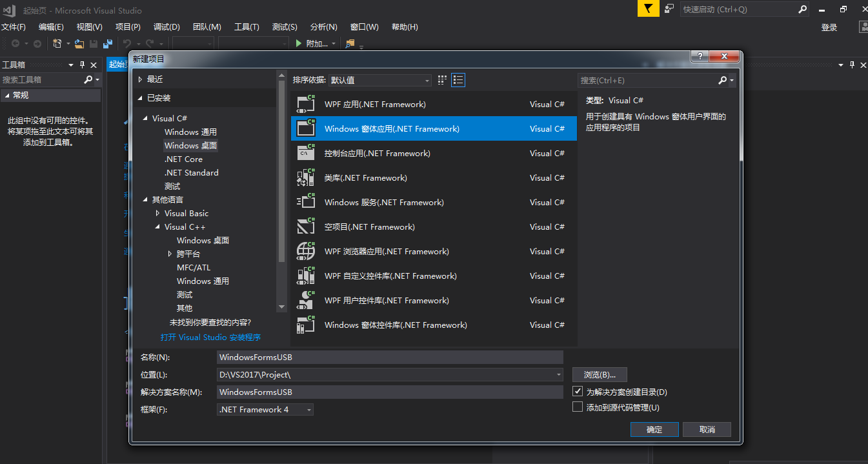Click the 名称 input field

pyautogui.click(x=390, y=357)
